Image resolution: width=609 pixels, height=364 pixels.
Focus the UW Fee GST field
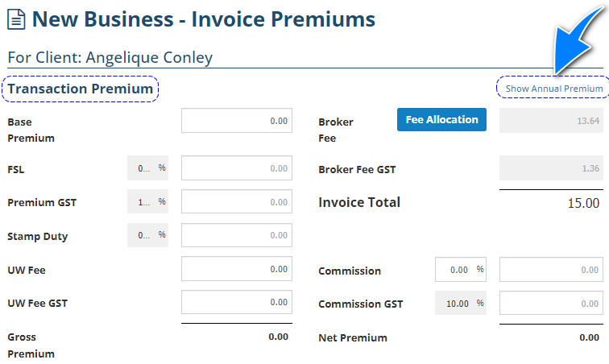click(235, 302)
